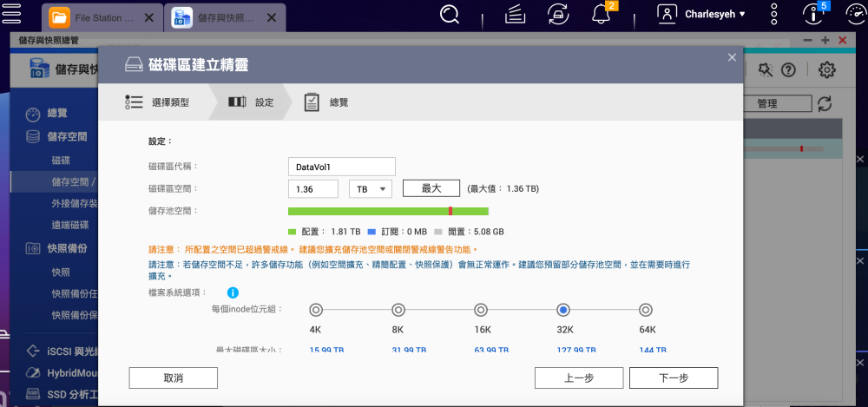Click the DataVol1 volume name field
The width and height of the screenshot is (868, 407).
[341, 167]
